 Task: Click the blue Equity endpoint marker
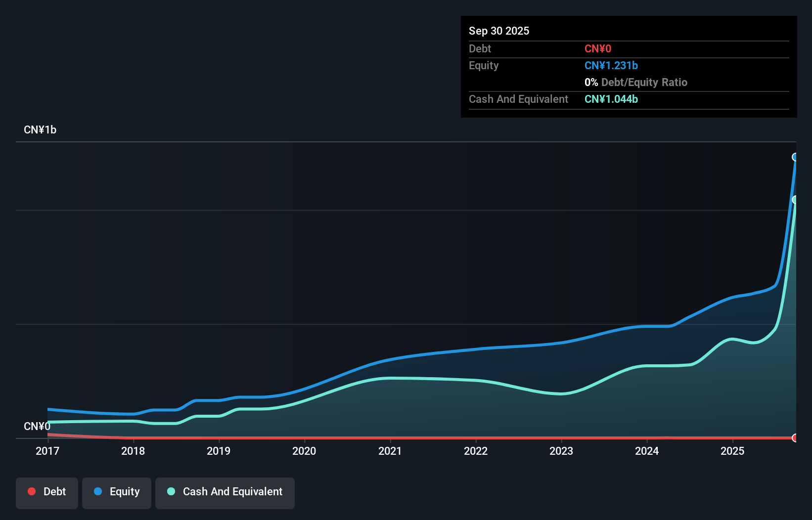pos(795,157)
